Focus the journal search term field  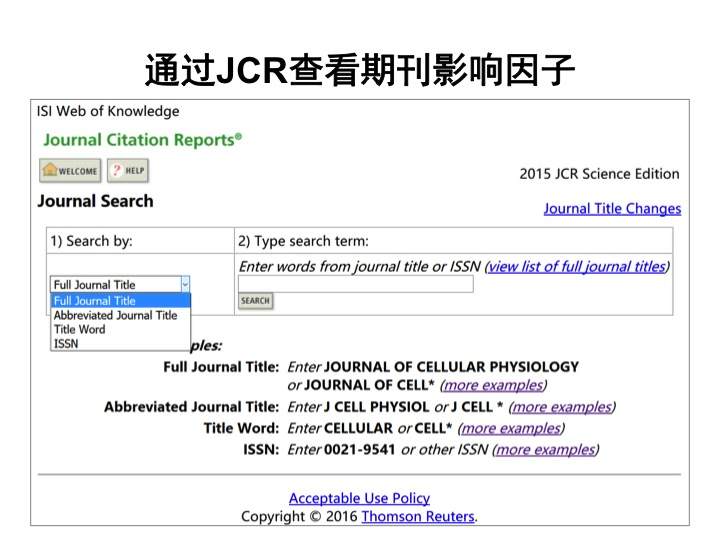355,284
